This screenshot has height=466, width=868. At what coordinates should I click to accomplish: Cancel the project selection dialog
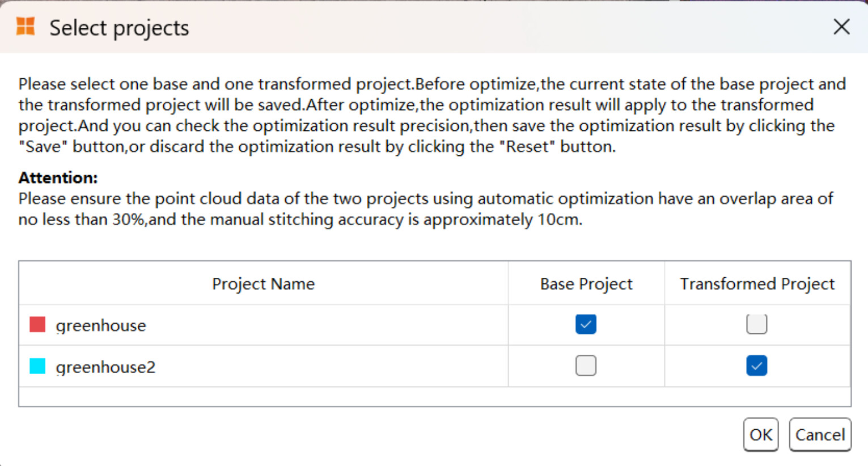(820, 435)
